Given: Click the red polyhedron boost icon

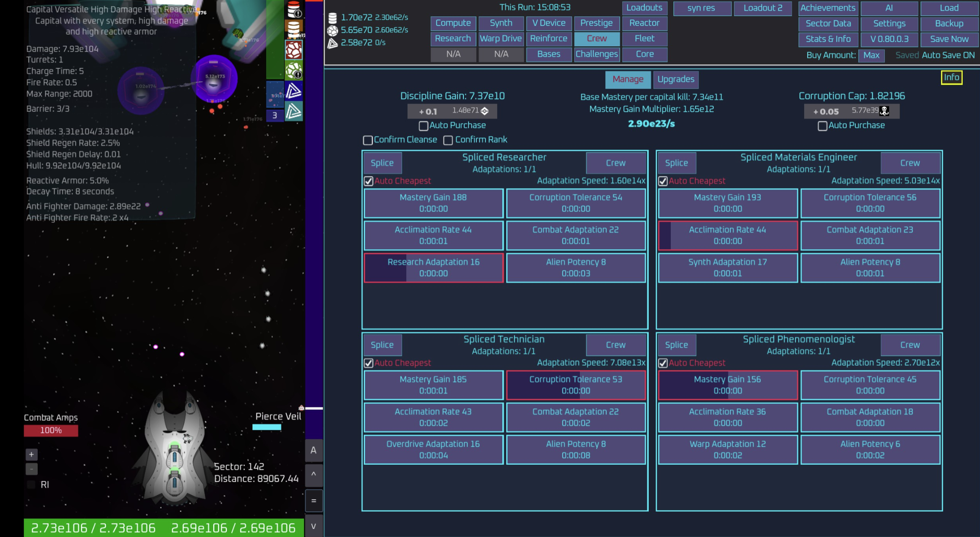Looking at the screenshot, I should [x=294, y=50].
